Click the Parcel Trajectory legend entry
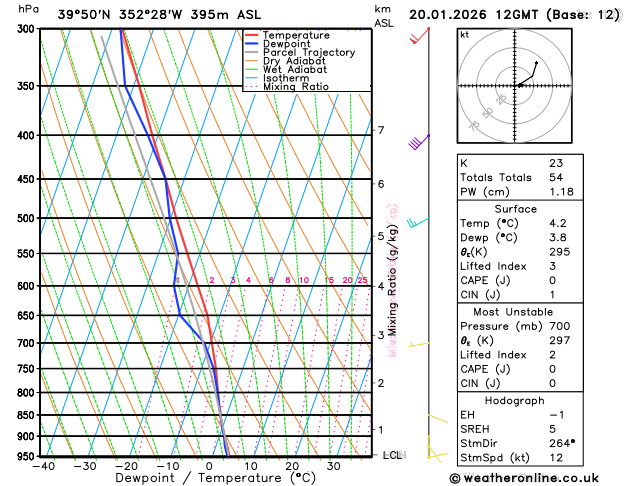Viewport: 629px width, 486px height. pyautogui.click(x=300, y=53)
